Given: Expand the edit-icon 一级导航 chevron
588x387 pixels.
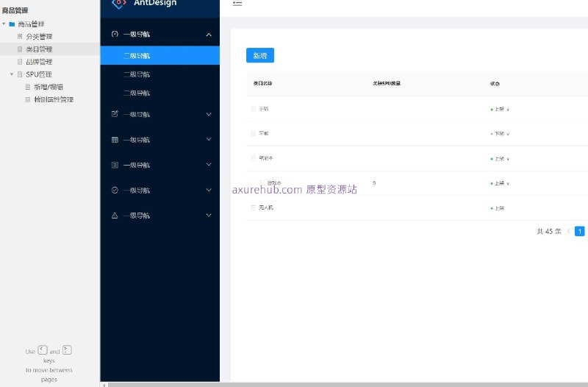Looking at the screenshot, I should point(209,114).
